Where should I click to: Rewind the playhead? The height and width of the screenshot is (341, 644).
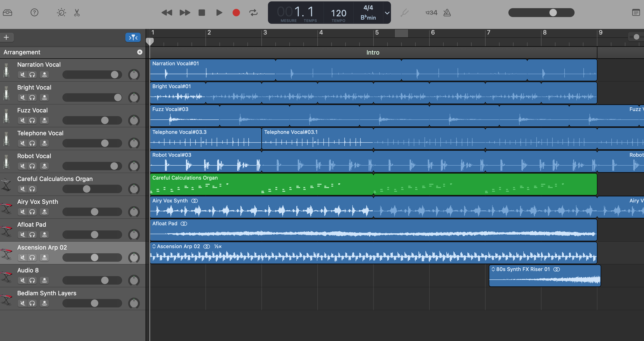pyautogui.click(x=167, y=13)
